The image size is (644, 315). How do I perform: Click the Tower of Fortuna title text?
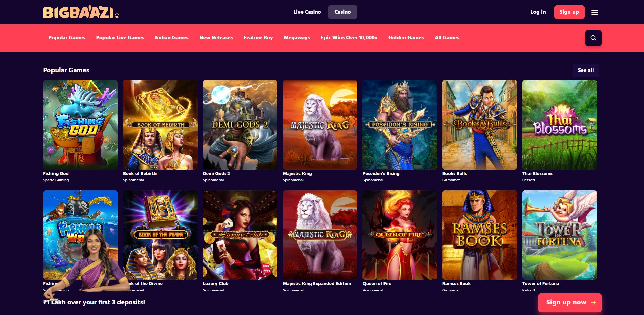(541, 283)
